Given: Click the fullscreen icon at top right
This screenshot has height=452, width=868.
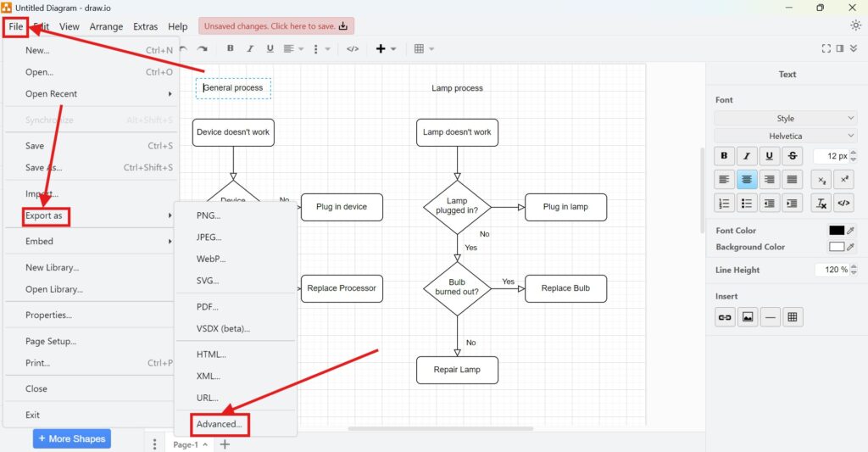Looking at the screenshot, I should click(x=826, y=49).
